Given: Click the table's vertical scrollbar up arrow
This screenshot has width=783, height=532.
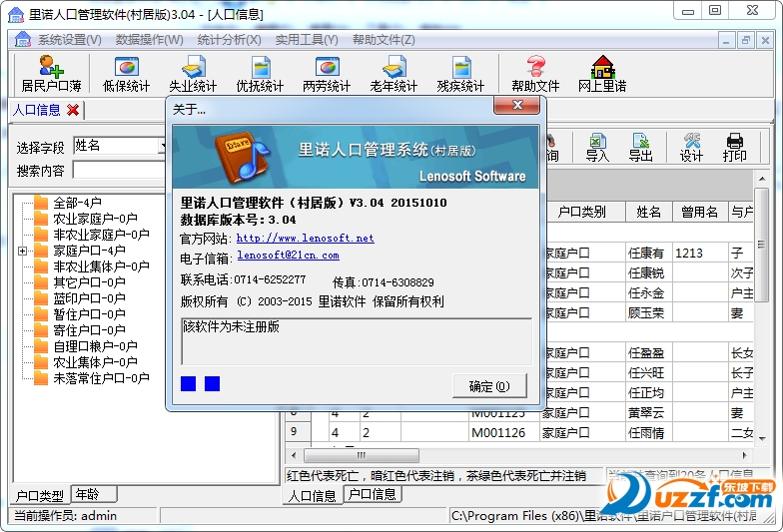Looking at the screenshot, I should [762, 179].
